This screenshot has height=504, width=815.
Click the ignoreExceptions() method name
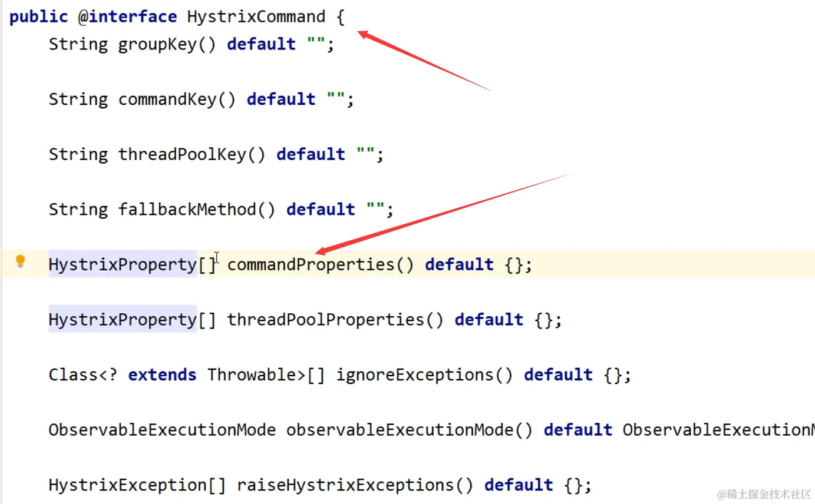coord(424,374)
